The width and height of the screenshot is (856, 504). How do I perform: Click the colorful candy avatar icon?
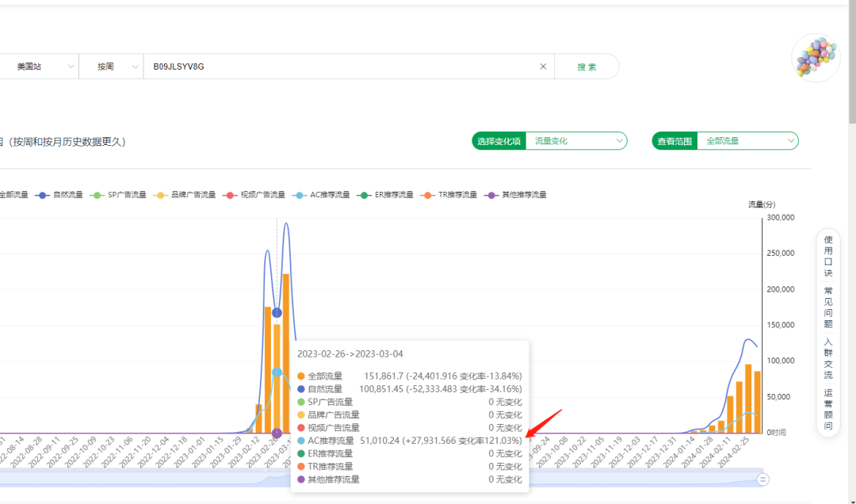(x=816, y=58)
